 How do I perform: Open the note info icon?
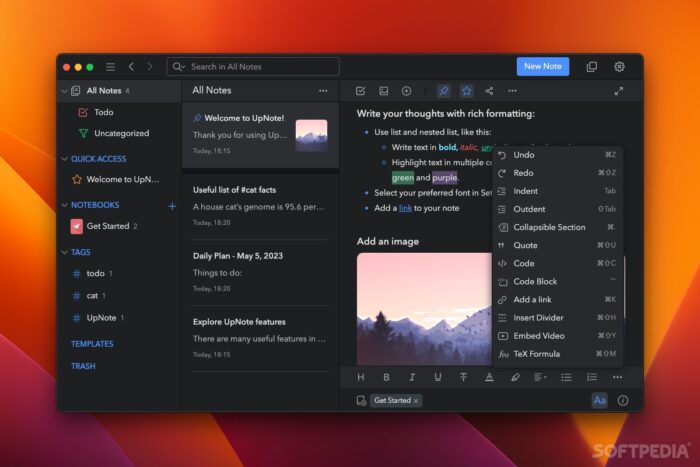[623, 400]
